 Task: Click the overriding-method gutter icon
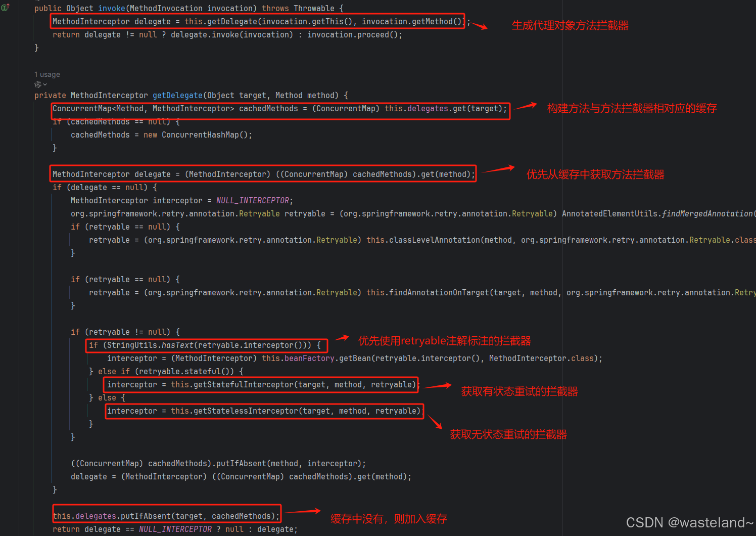(x=5, y=8)
